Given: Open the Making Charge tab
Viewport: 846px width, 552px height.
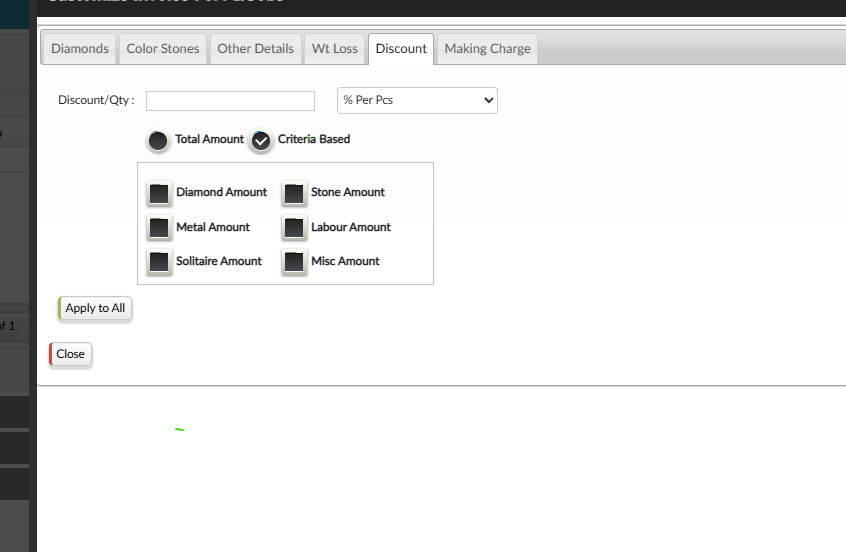Looking at the screenshot, I should point(487,49).
